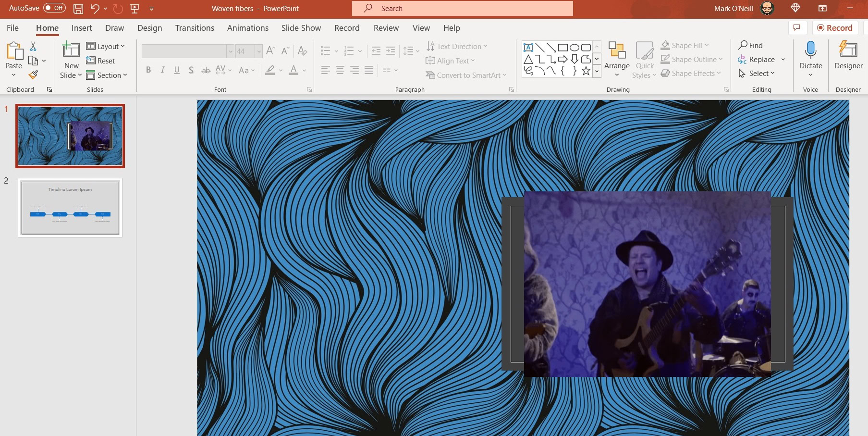This screenshot has width=868, height=436.
Task: Click the Undo arrow icon
Action: (95, 9)
